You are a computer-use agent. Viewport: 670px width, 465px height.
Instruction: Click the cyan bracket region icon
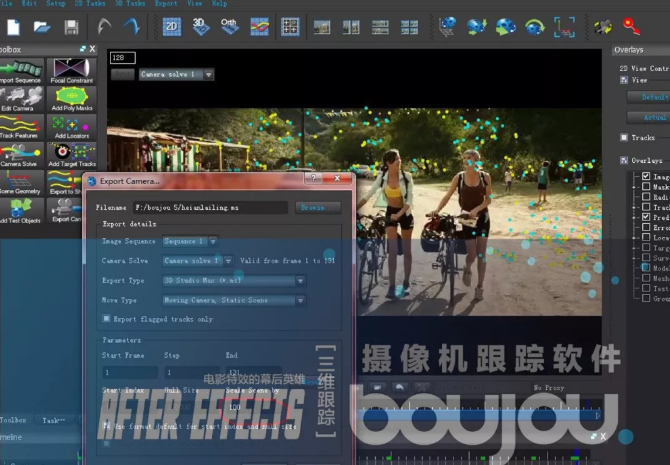564,27
